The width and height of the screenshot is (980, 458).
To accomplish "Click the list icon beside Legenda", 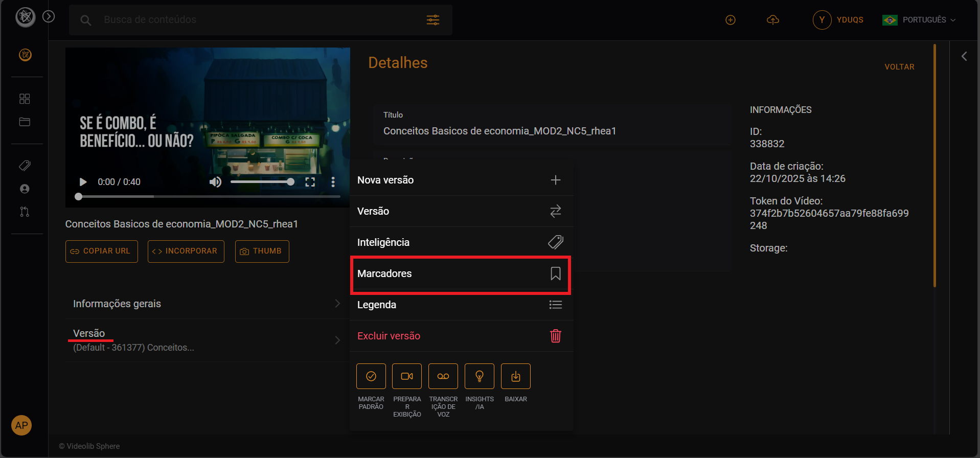I will pyautogui.click(x=556, y=305).
